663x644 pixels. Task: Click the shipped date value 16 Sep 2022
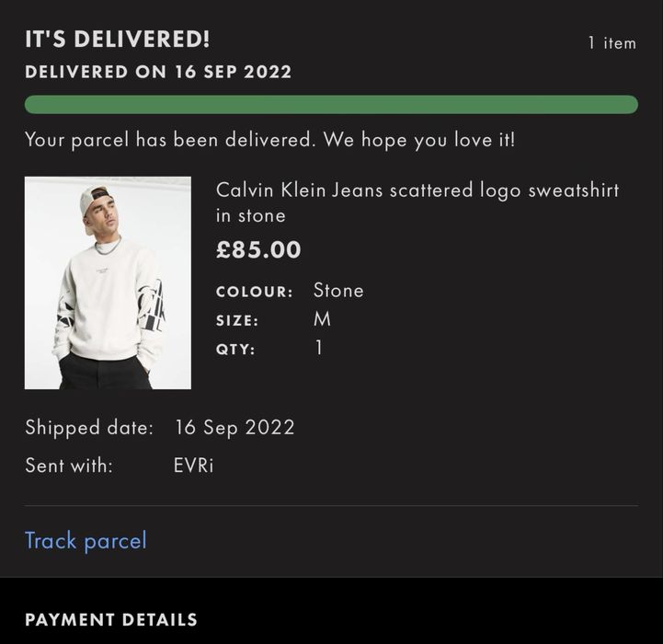click(x=234, y=427)
